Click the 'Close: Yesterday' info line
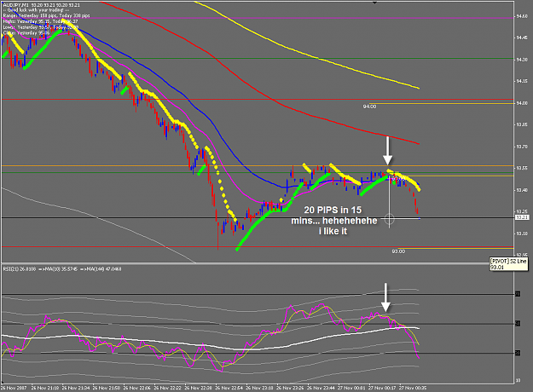This screenshot has height=392, width=533. [x=26, y=33]
